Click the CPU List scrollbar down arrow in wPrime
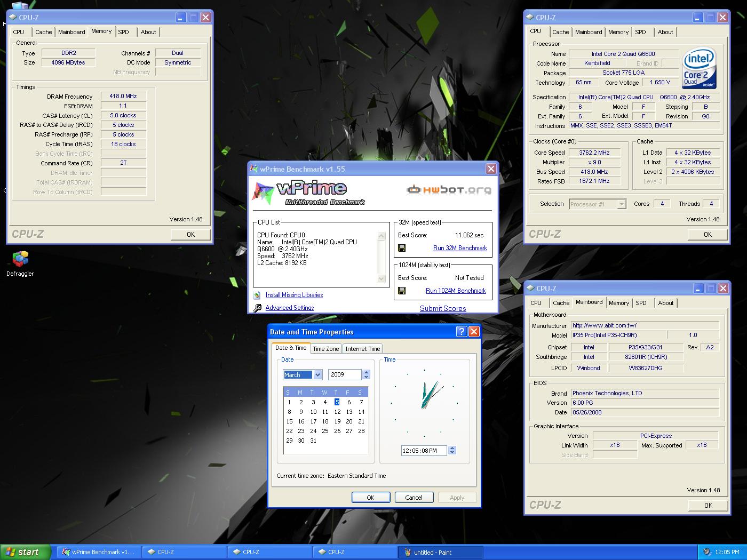747x560 pixels. pos(381,278)
